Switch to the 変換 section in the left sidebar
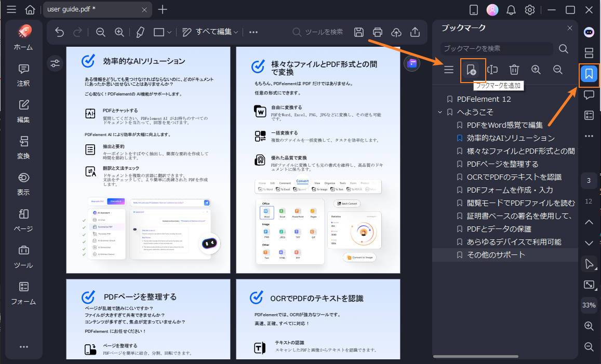 pyautogui.click(x=23, y=147)
